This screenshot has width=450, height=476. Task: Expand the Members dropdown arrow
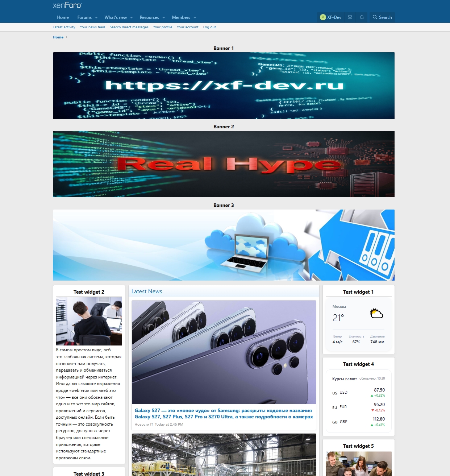pos(195,17)
